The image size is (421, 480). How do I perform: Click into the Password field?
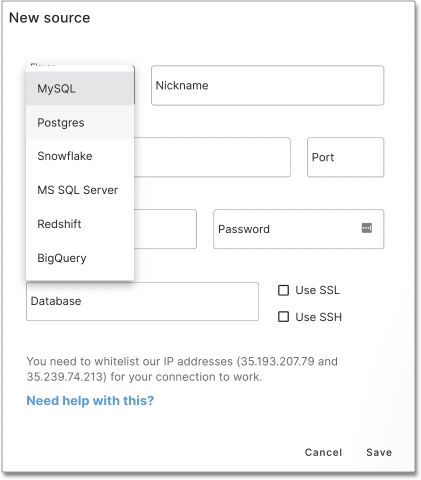click(x=298, y=229)
